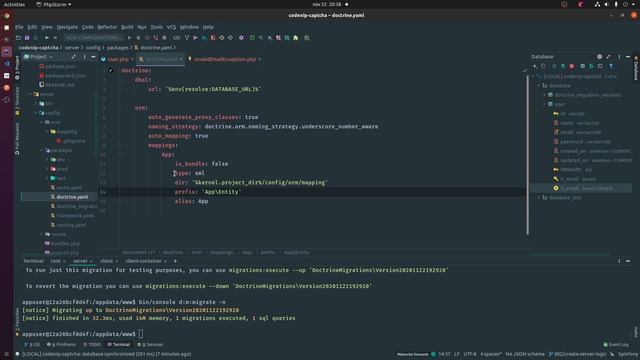
Task: Select the PRIMARY key entry
Action: [x=572, y=169]
